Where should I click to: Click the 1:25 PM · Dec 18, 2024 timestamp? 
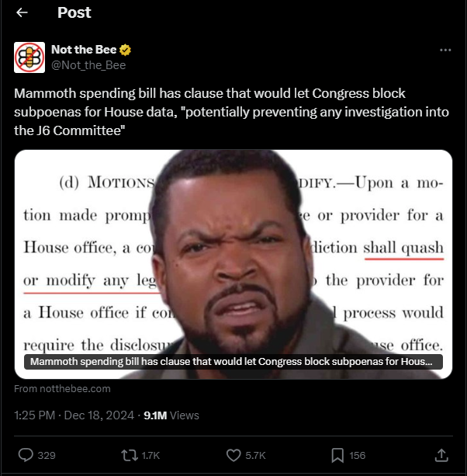coord(74,415)
